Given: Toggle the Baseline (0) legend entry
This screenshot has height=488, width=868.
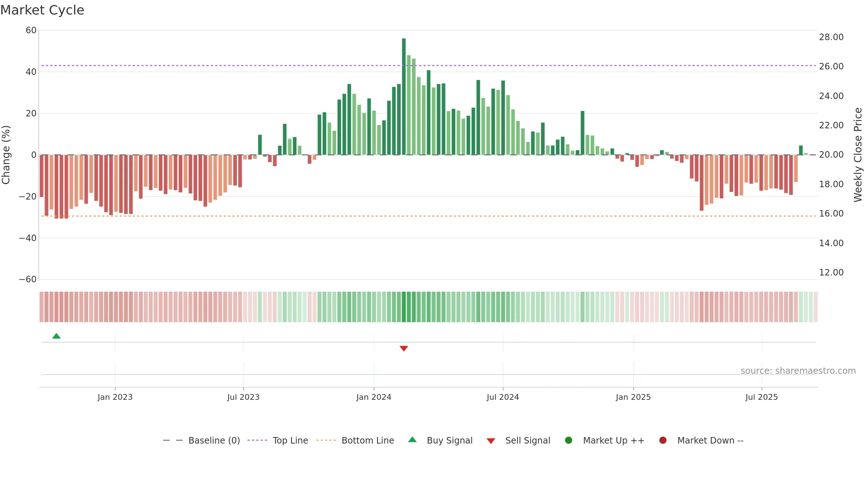Looking at the screenshot, I should coord(201,440).
